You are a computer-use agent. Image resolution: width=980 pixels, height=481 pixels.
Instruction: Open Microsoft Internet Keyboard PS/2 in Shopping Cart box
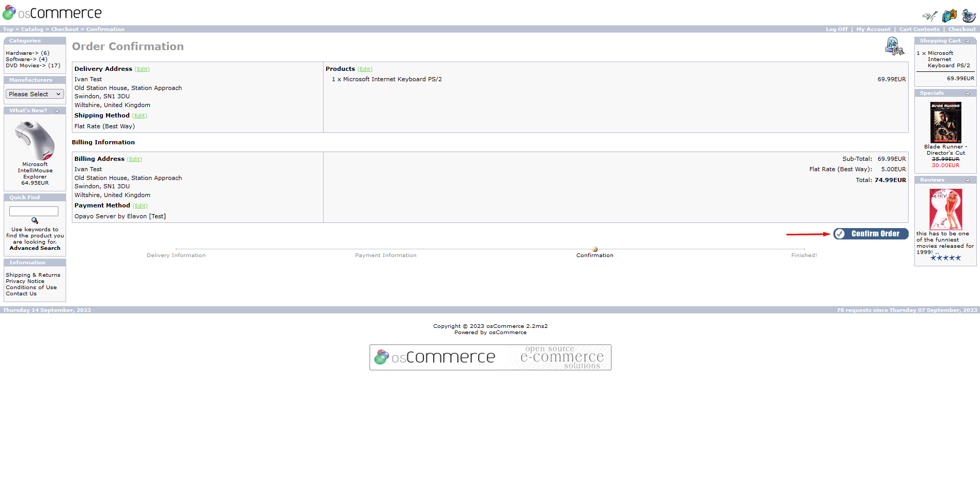click(948, 59)
